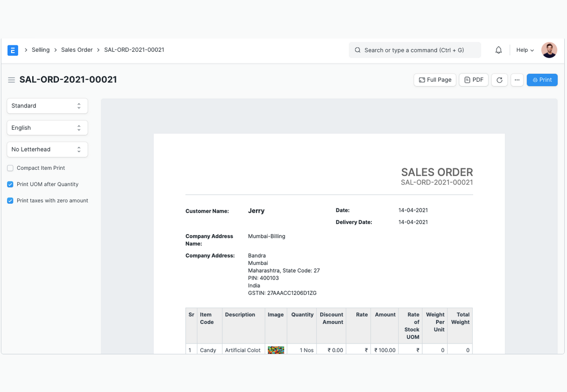Click the search or command input field
Viewport: 567px width, 392px height.
(414, 50)
